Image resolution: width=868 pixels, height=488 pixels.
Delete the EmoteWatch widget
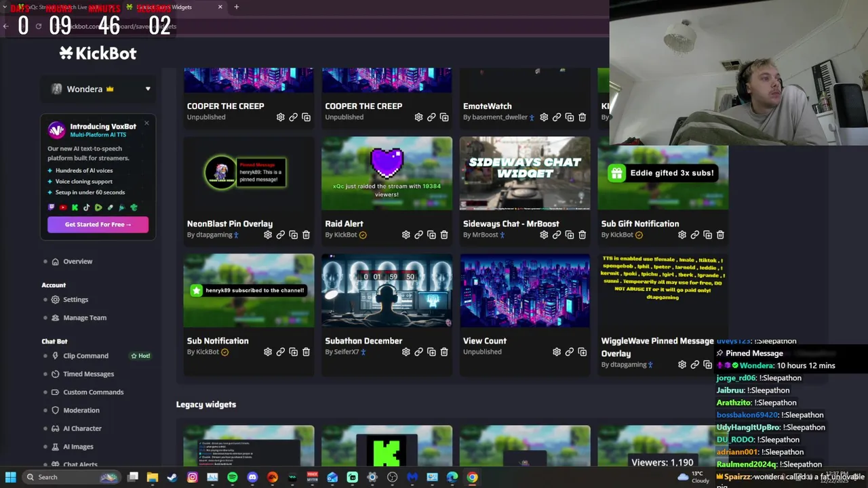[x=582, y=117]
